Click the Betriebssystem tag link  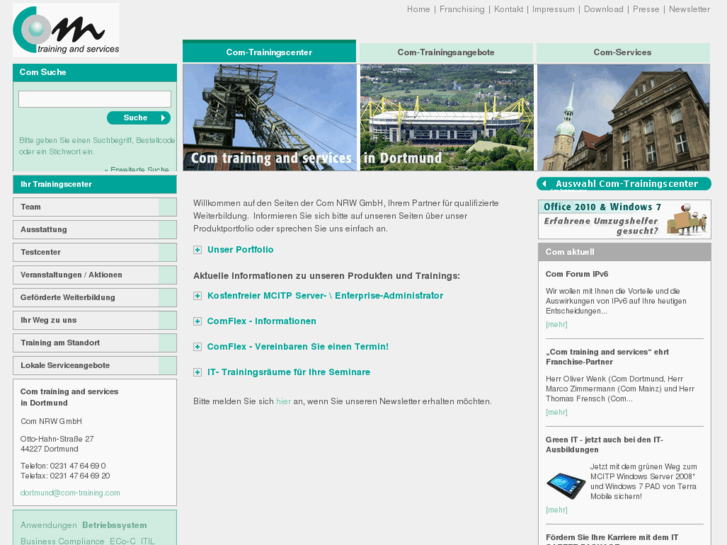click(115, 525)
